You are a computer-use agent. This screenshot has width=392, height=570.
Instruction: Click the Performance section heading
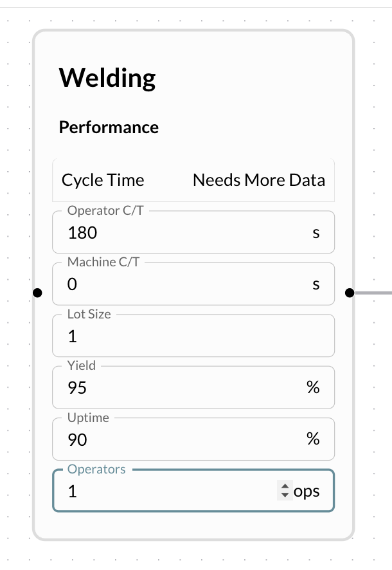[x=109, y=127]
